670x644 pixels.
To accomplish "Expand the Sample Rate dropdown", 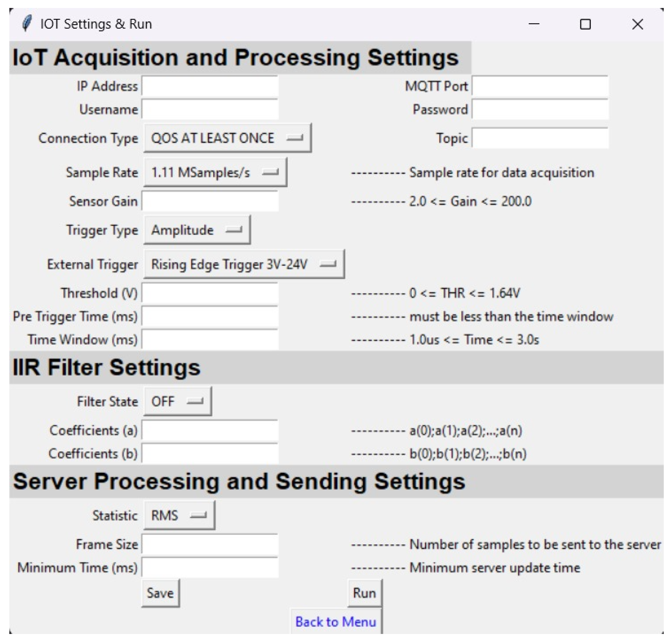I will point(215,172).
